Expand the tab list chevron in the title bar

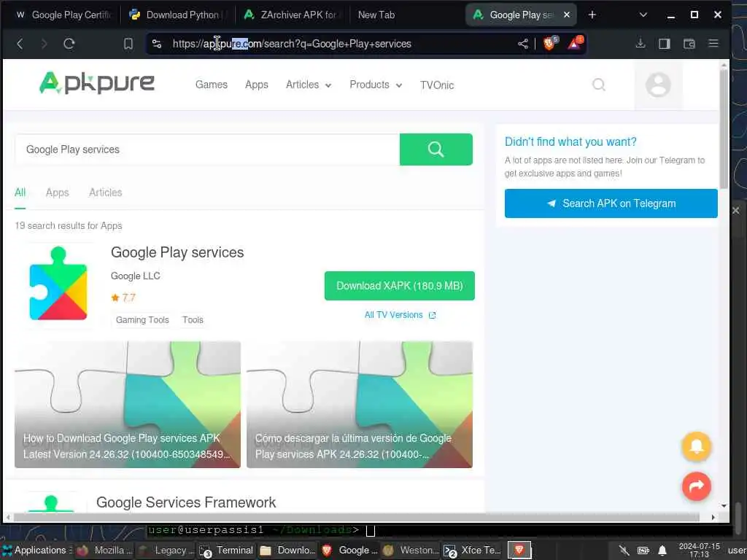pos(643,15)
